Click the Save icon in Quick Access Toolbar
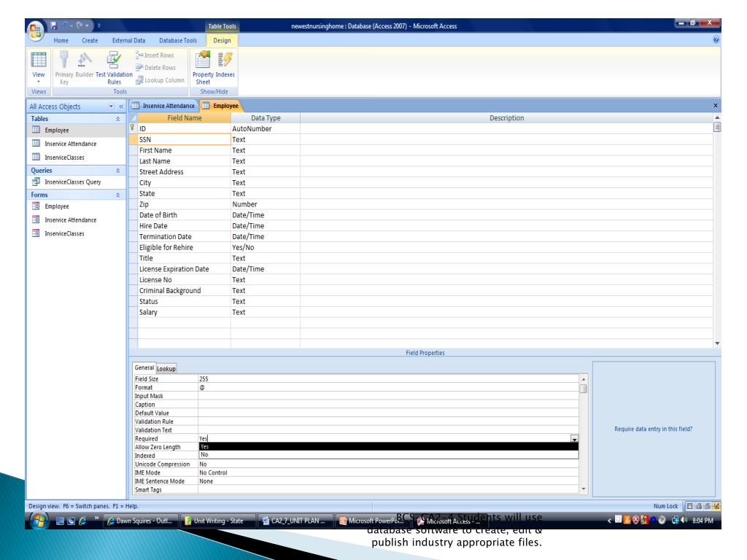The width and height of the screenshot is (747, 560). point(54,26)
